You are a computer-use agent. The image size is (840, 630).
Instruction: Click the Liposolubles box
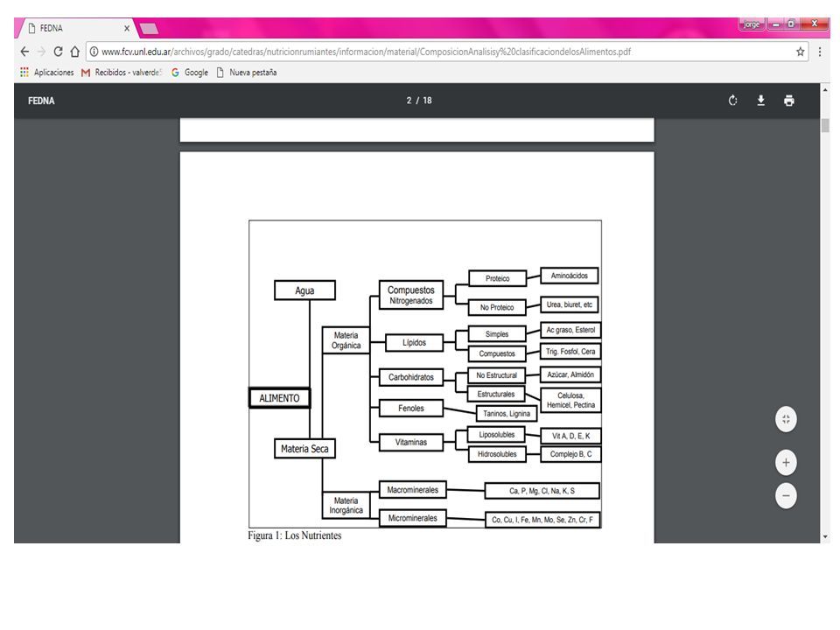point(497,435)
